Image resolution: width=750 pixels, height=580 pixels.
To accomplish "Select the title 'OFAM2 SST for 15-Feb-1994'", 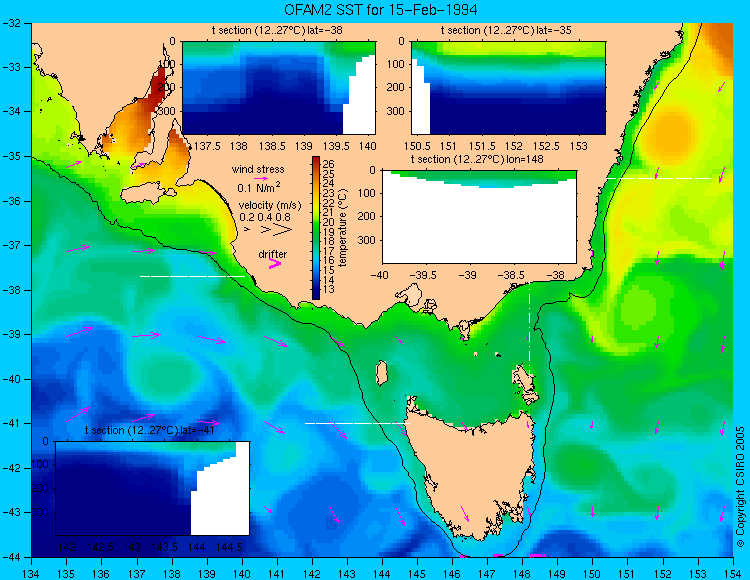I will (x=381, y=10).
